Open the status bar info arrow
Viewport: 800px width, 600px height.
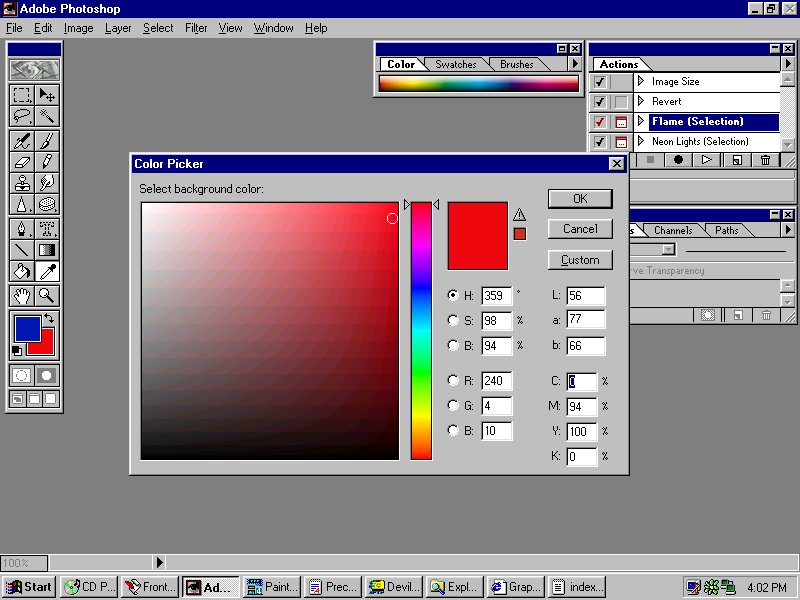click(x=159, y=562)
